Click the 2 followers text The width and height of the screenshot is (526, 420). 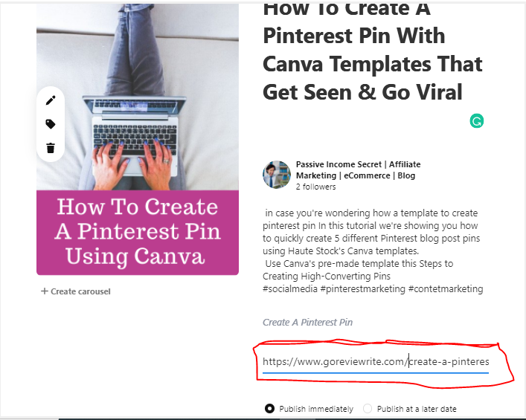coord(315,187)
